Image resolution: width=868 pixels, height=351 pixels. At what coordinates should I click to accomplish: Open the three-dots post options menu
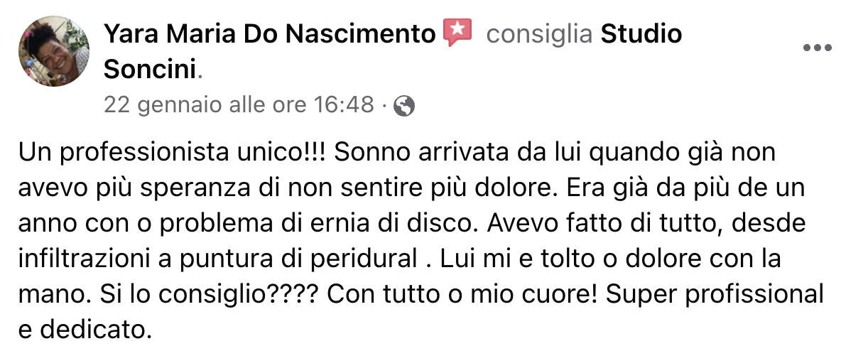tap(817, 48)
